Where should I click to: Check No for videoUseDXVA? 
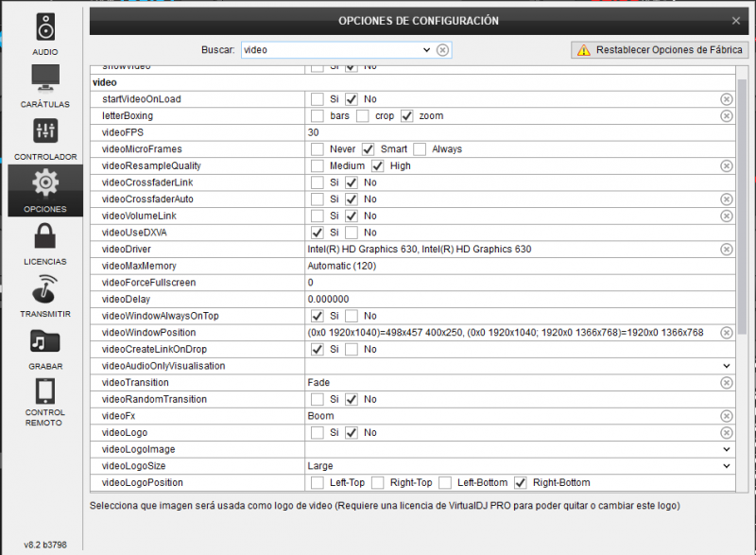pos(352,233)
